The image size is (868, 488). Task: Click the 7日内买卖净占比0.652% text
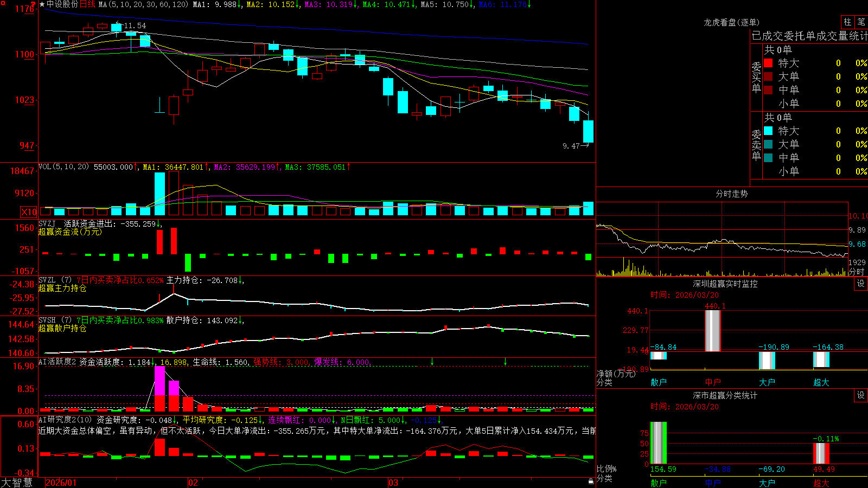point(119,280)
